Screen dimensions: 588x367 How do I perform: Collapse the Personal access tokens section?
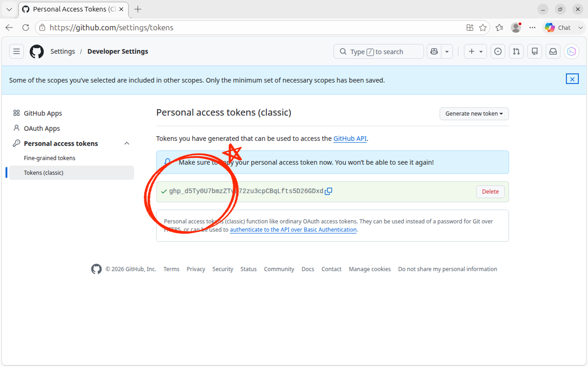click(127, 144)
